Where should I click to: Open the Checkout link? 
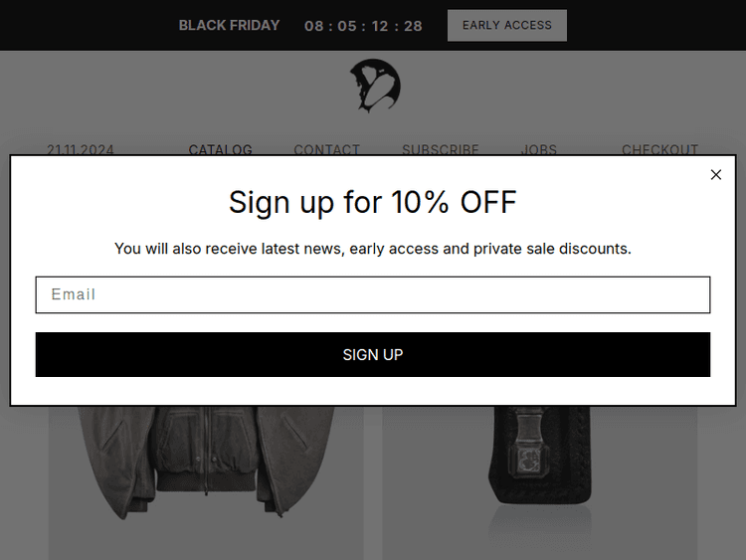[x=659, y=149]
